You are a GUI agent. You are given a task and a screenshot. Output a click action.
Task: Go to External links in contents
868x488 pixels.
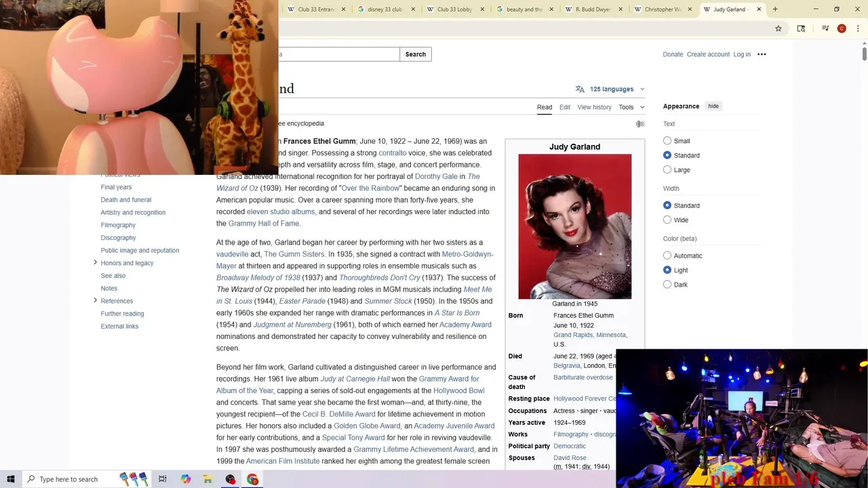click(x=119, y=327)
